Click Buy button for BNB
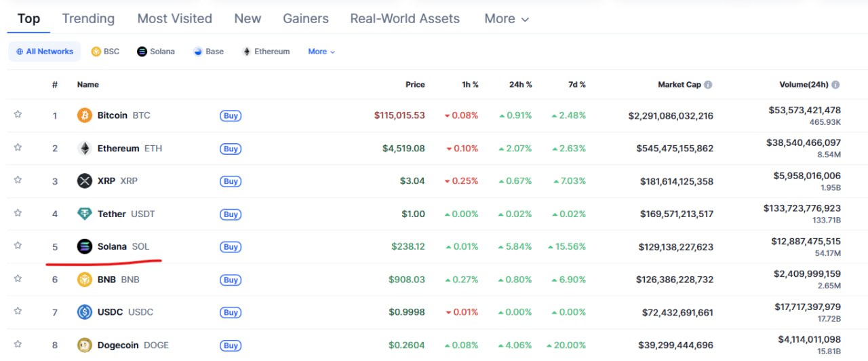Screen dimensions: 868x361 pos(231,280)
